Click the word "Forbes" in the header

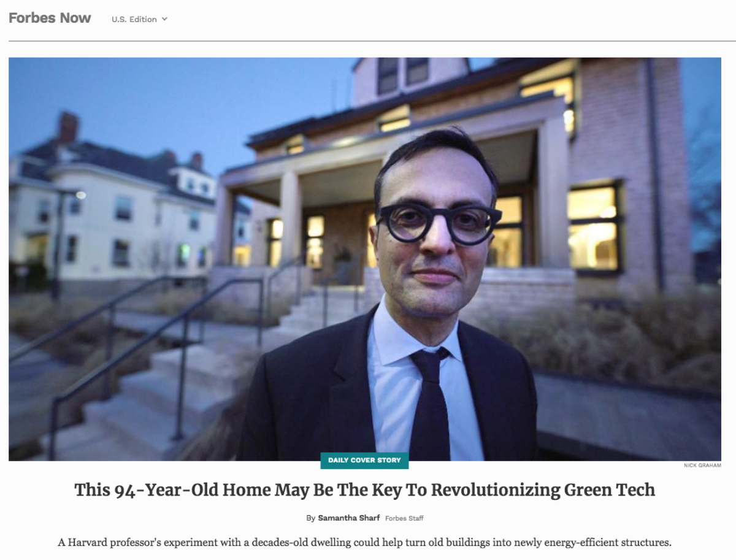[x=33, y=18]
